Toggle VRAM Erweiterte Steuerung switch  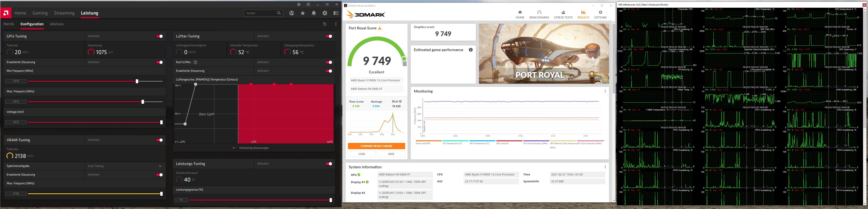pyautogui.click(x=160, y=175)
